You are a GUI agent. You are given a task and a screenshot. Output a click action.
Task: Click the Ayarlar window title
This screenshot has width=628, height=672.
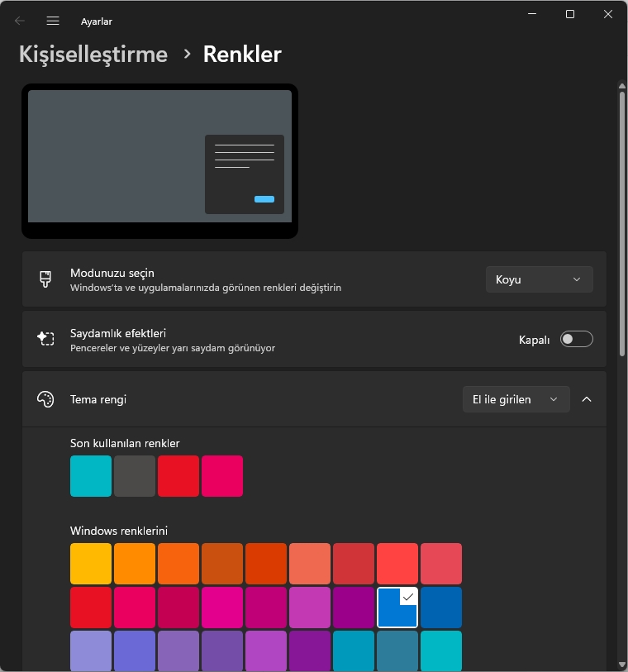pyautogui.click(x=97, y=21)
